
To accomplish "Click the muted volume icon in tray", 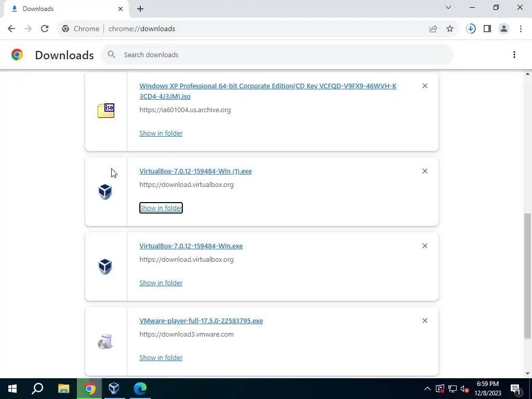I will [464, 389].
